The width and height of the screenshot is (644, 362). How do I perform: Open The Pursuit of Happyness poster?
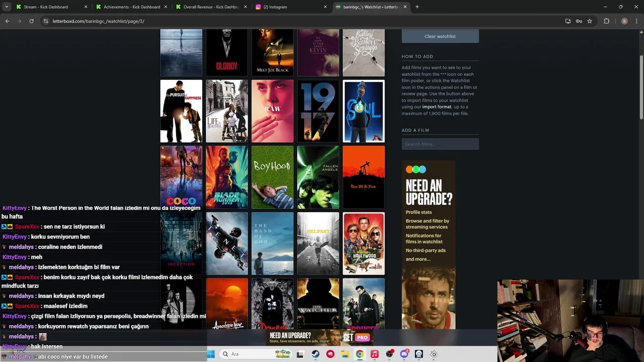point(181,111)
